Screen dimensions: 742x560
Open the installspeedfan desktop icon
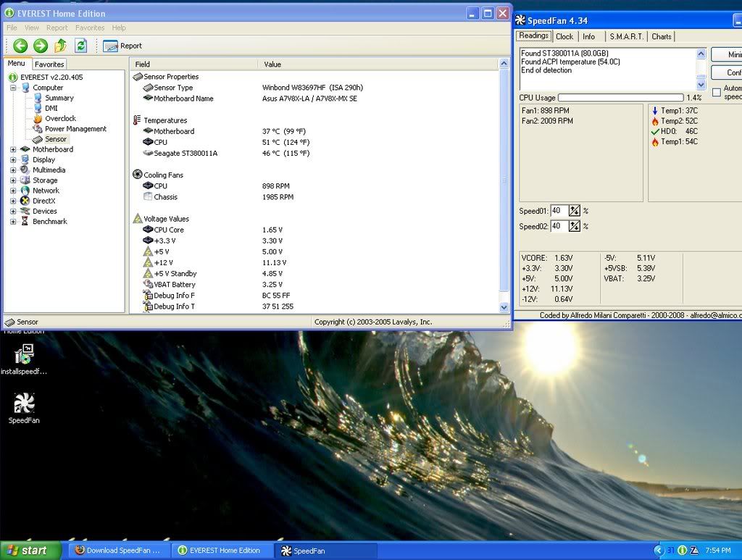[24, 359]
